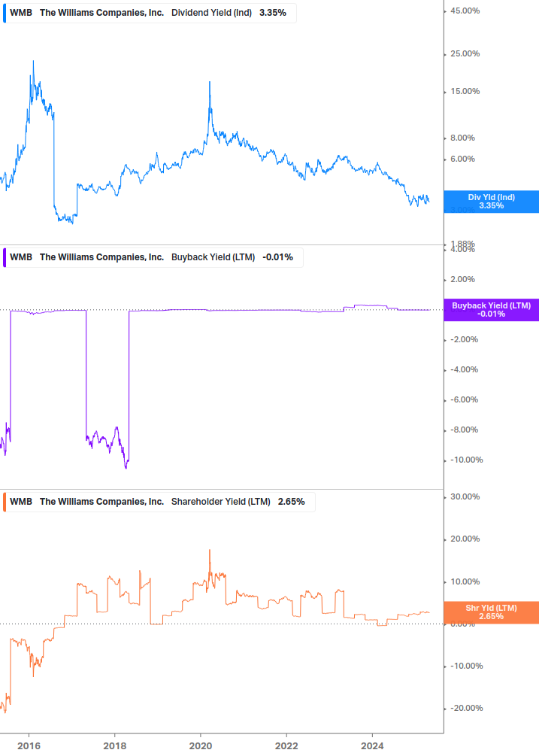Click the -20.00% tick on shareholder yield axis

[x=467, y=709]
